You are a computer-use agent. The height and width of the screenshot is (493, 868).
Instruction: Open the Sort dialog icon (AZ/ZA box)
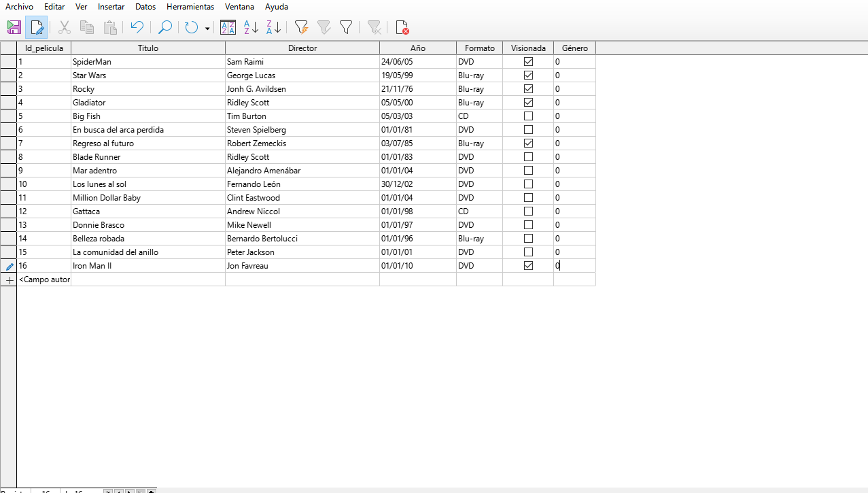pos(228,27)
